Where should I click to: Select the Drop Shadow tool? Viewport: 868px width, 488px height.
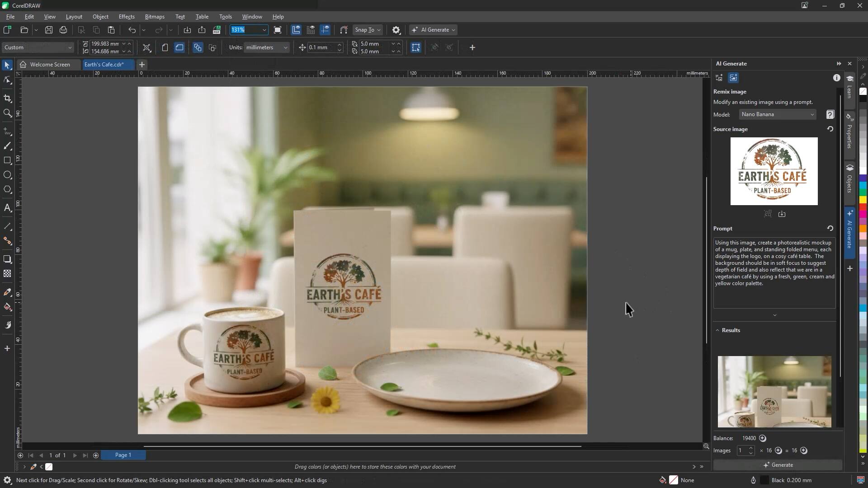pos(7,259)
